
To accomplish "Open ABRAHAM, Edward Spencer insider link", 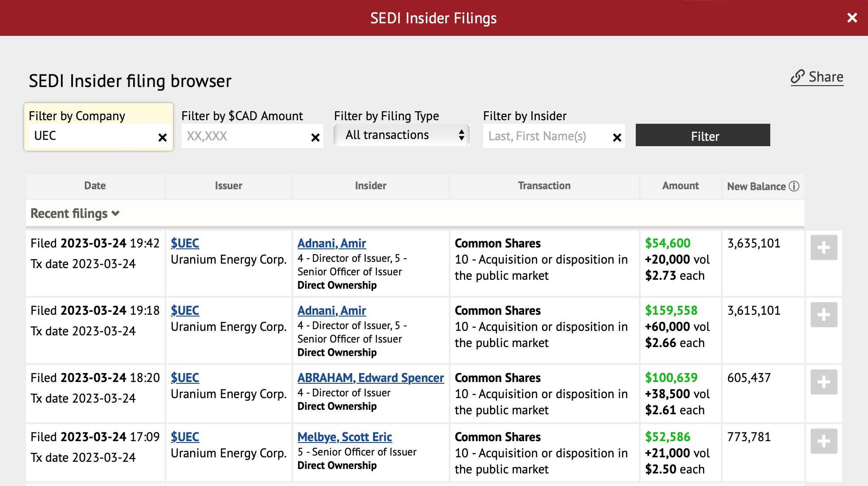I will point(370,378).
